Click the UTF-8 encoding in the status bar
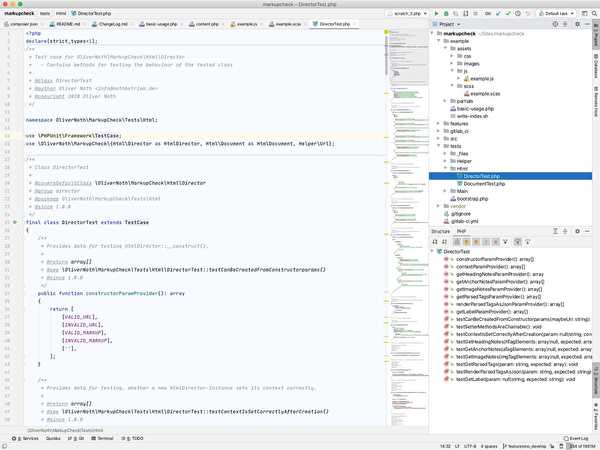The width and height of the screenshot is (600, 450). [470, 446]
